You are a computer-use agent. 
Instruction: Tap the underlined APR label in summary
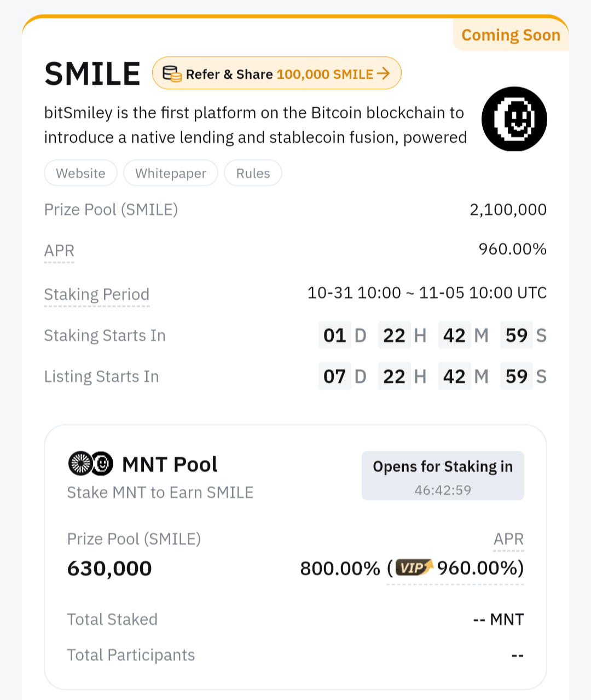pos(59,251)
